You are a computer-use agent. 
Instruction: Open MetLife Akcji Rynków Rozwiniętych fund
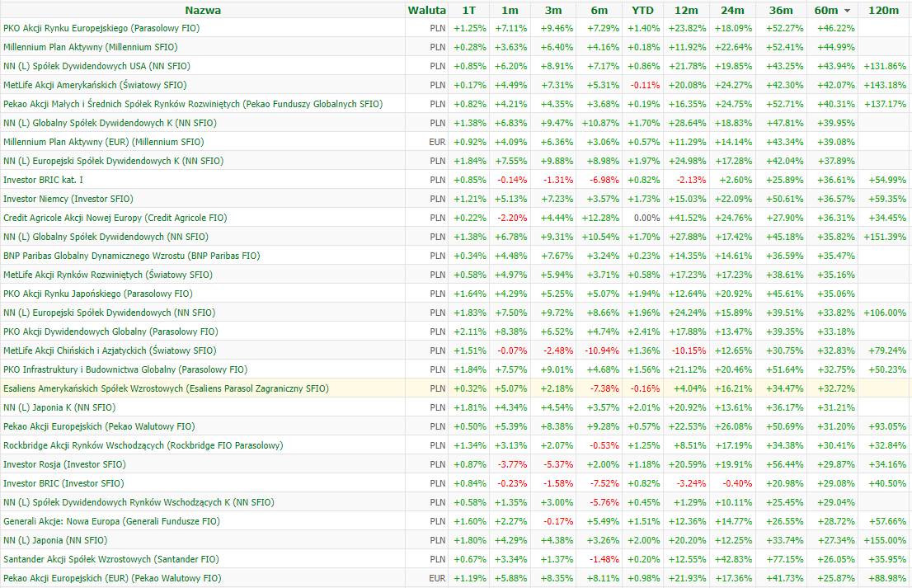tap(107, 275)
